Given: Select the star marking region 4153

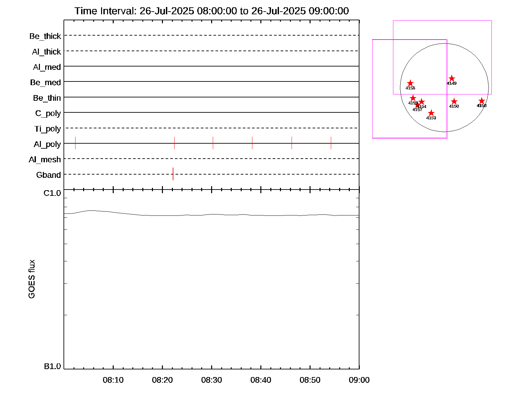Looking at the screenshot, I should click(431, 113).
